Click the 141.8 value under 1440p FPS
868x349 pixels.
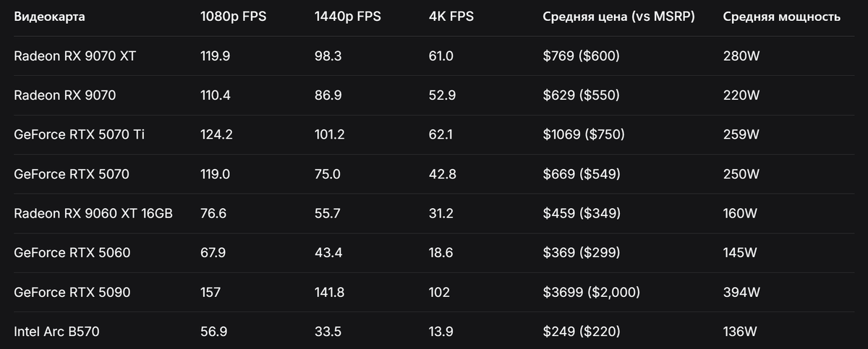(329, 292)
